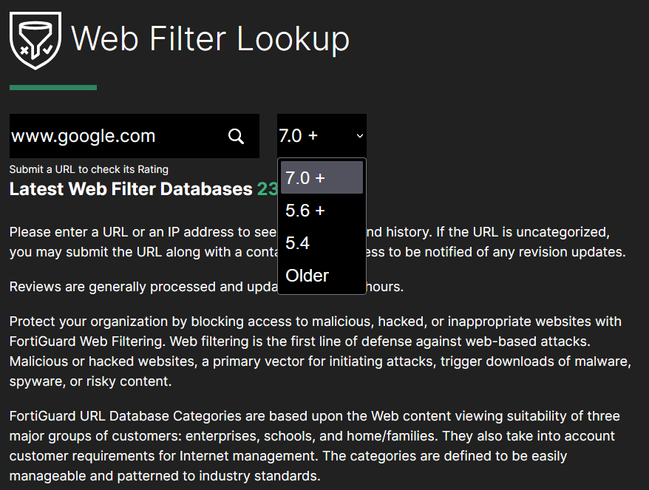This screenshot has width=649, height=490.
Task: Click the FortiGuard shield filter logo
Action: [34, 40]
